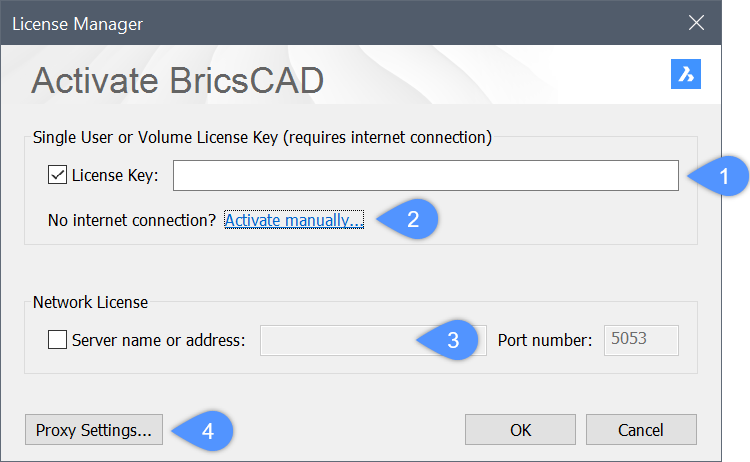Click the Single User or Volume License Key label
The width and height of the screenshot is (750, 462).
[261, 136]
